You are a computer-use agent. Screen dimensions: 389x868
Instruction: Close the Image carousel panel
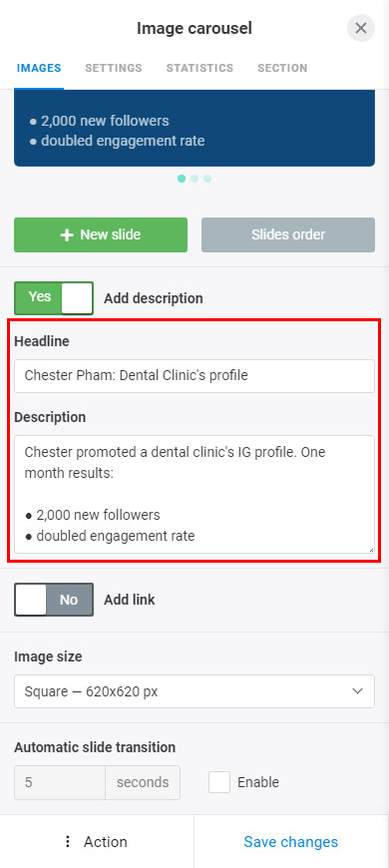click(x=361, y=28)
